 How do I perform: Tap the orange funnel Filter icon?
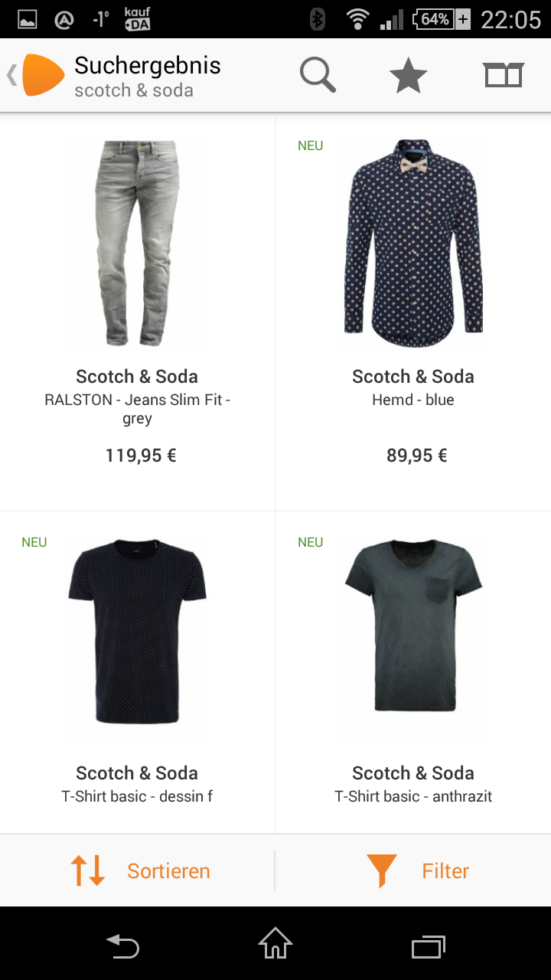381,871
